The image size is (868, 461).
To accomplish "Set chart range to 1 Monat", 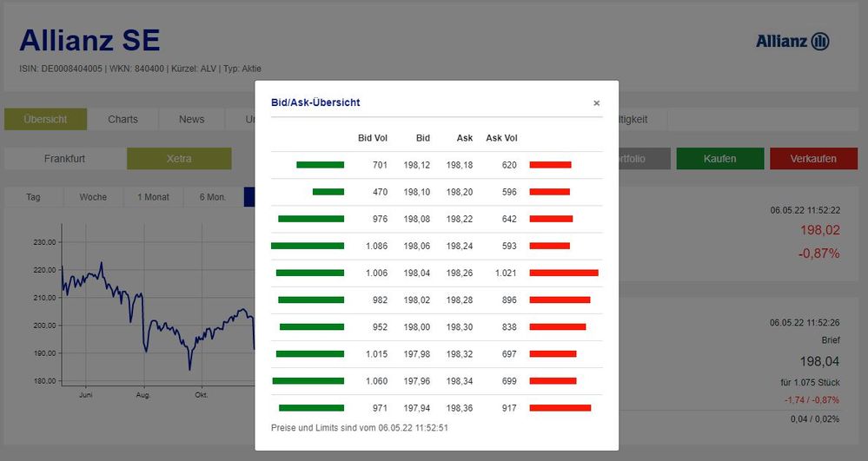I will tap(153, 197).
